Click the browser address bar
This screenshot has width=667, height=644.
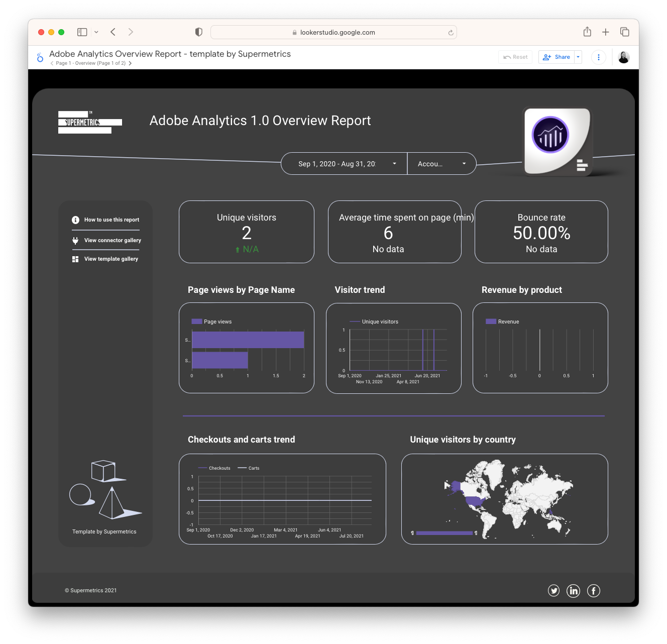tap(333, 32)
